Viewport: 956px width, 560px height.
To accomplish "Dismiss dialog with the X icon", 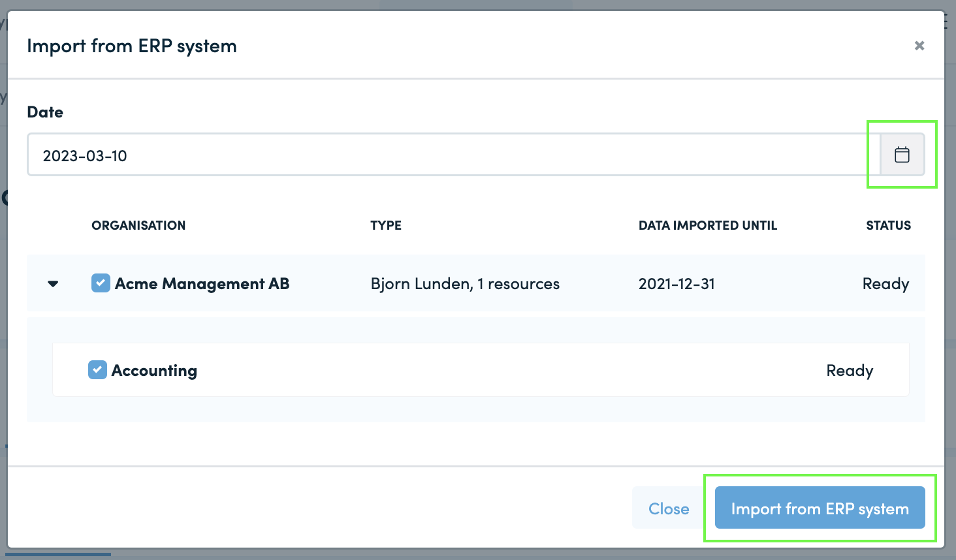I will coord(919,46).
